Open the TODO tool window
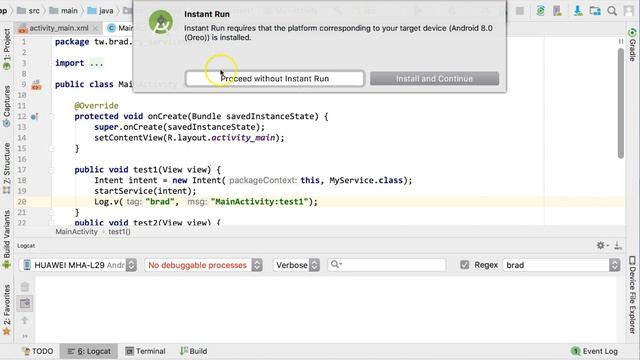 coord(38,351)
